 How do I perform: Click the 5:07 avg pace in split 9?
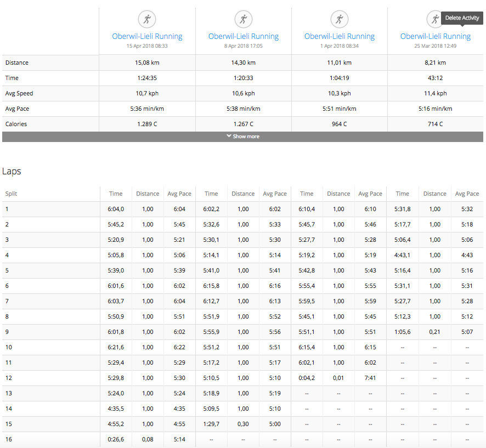467,332
